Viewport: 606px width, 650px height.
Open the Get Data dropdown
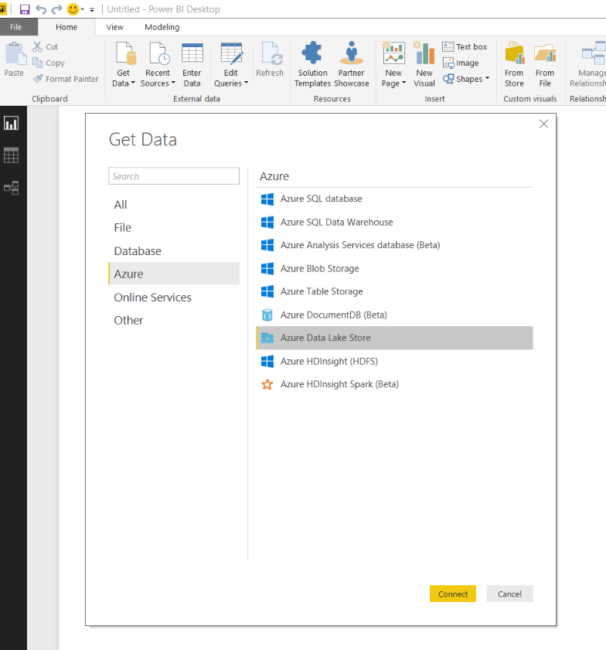124,64
